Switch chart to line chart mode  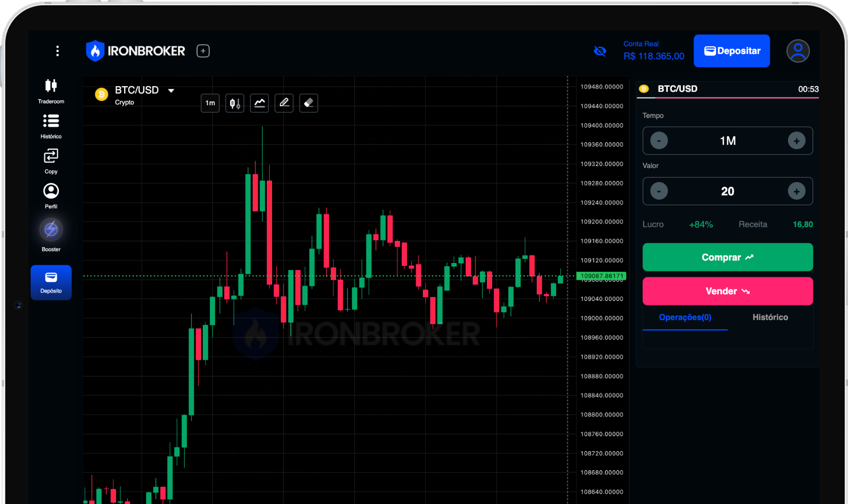tap(259, 103)
